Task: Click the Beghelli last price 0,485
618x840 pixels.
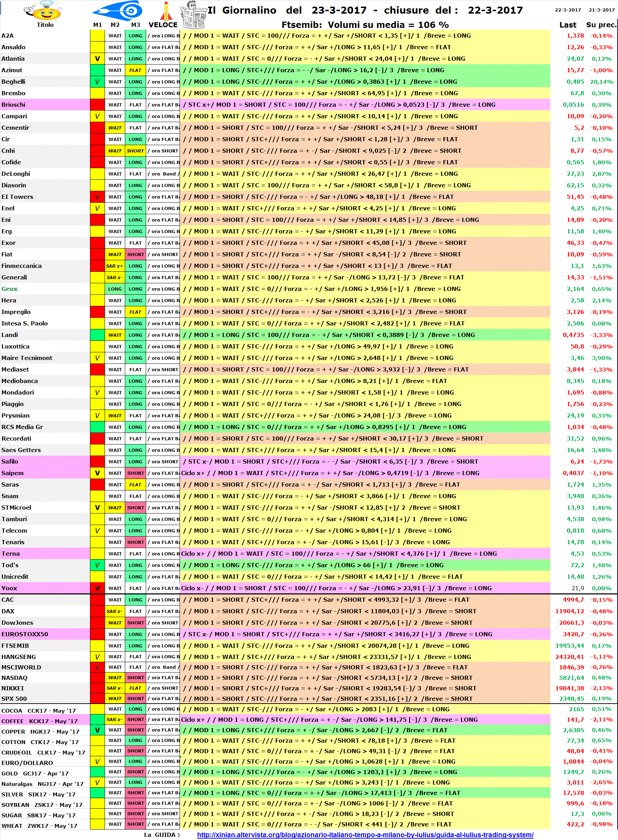Action: pos(575,82)
